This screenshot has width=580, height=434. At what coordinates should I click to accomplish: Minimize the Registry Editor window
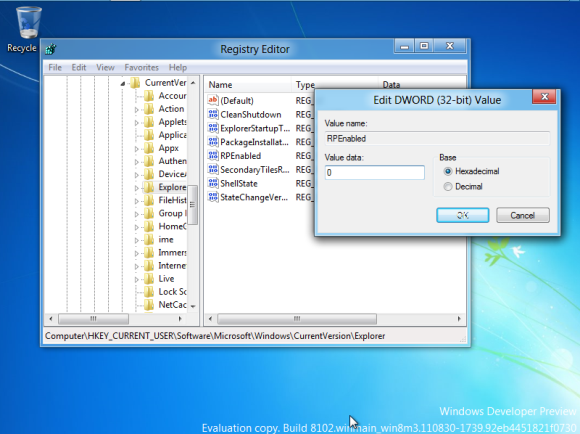tap(404, 46)
